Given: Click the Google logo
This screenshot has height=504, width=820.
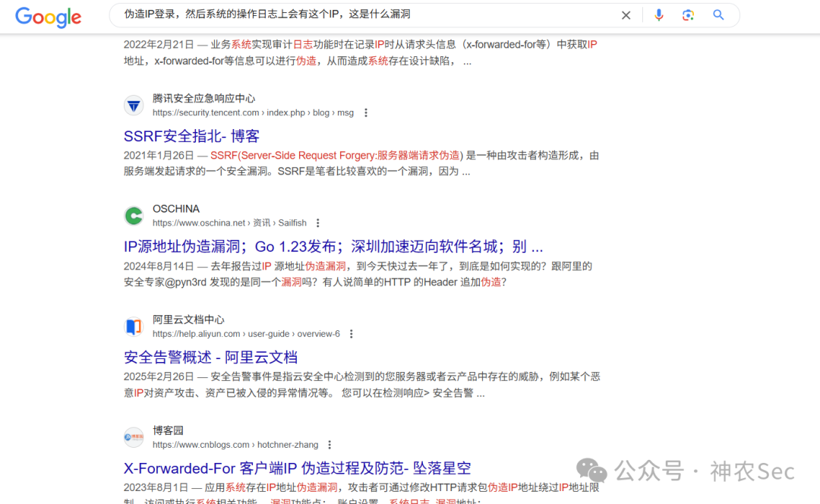Looking at the screenshot, I should (48, 17).
